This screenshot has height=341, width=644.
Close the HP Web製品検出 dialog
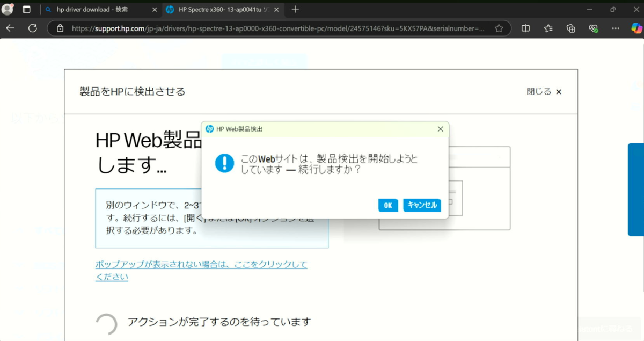(440, 129)
